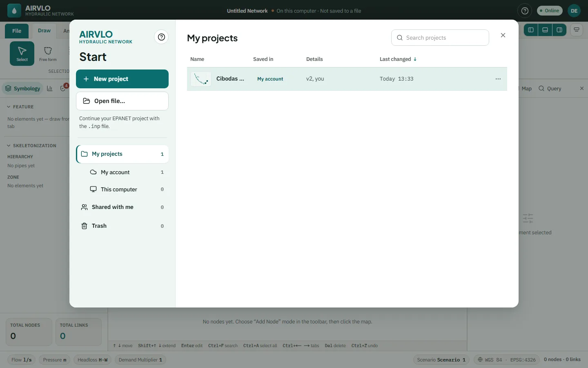Select My account folder in sidebar
588x368 pixels.
tap(127, 172)
